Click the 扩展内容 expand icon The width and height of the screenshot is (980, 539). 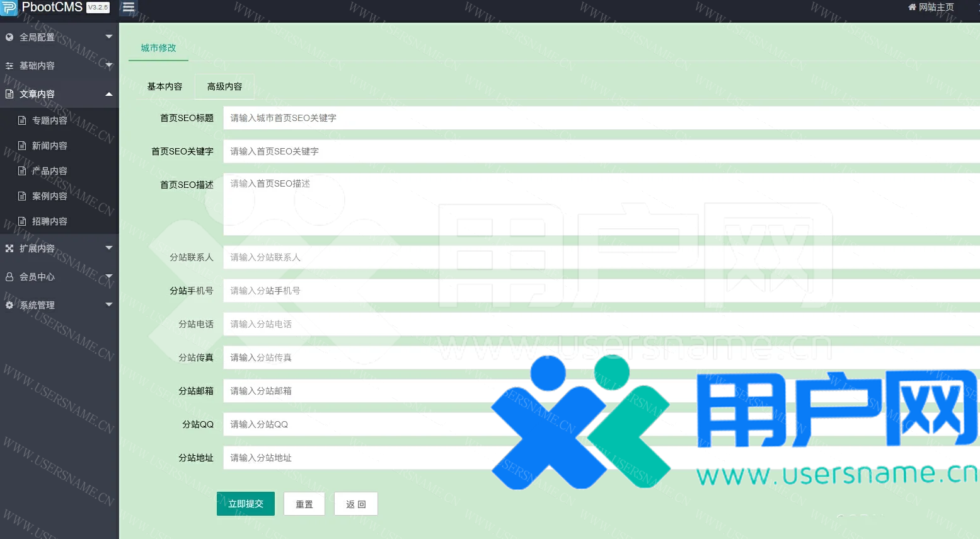point(9,248)
